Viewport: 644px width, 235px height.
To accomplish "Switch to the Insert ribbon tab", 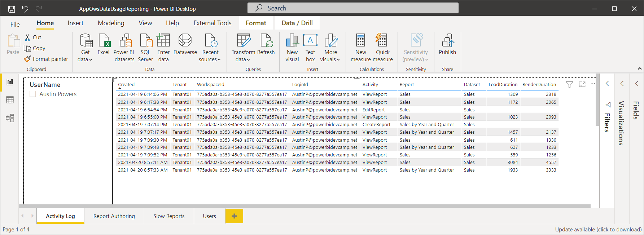I will (x=75, y=23).
